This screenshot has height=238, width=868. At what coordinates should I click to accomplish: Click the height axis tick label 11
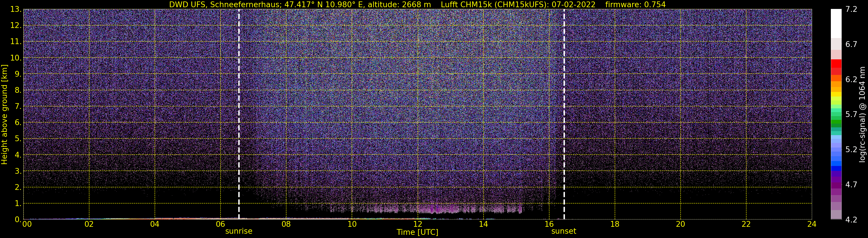16,42
